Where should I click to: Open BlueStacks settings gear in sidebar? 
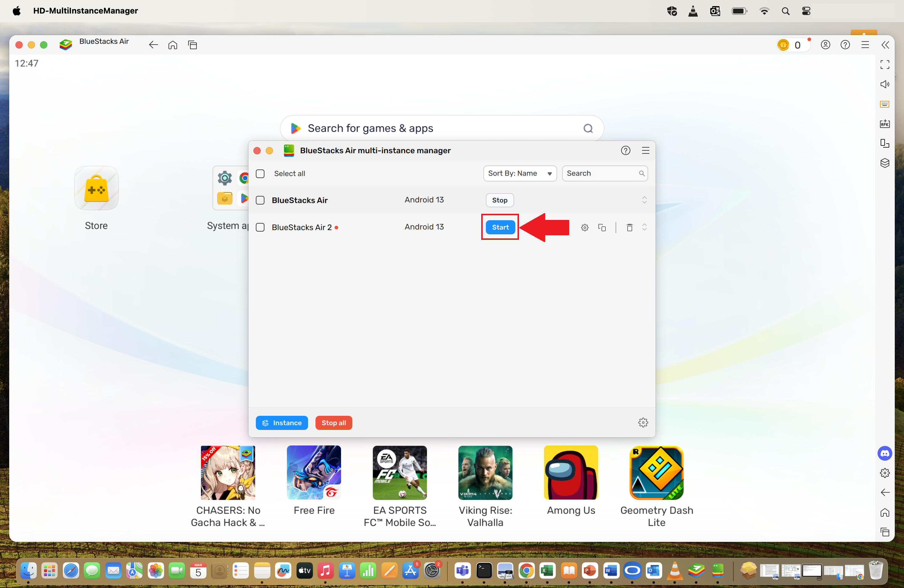tap(885, 473)
